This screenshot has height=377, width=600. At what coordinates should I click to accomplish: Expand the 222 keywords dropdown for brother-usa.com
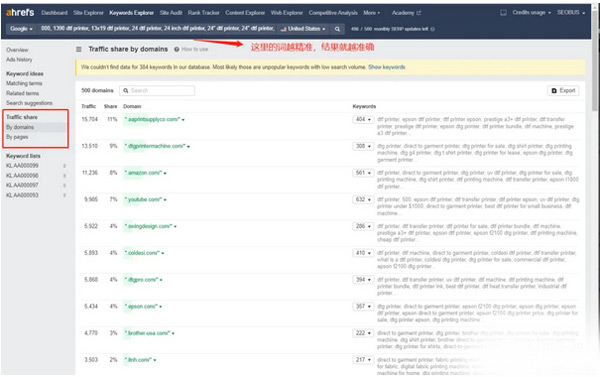click(363, 333)
